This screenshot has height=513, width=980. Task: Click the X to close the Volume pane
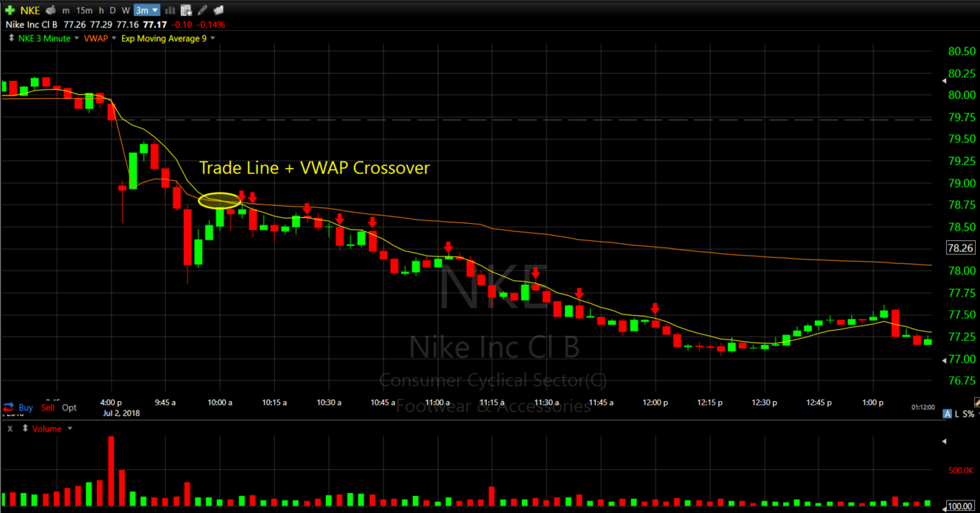point(9,428)
